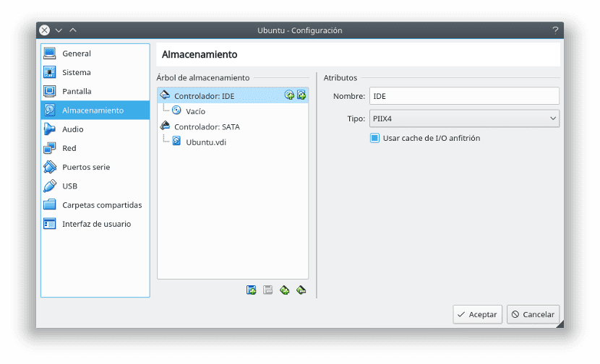Image resolution: width=600 pixels, height=364 pixels.
Task: Toggle Usar cache de I/O anfitrión checkbox
Action: point(374,138)
